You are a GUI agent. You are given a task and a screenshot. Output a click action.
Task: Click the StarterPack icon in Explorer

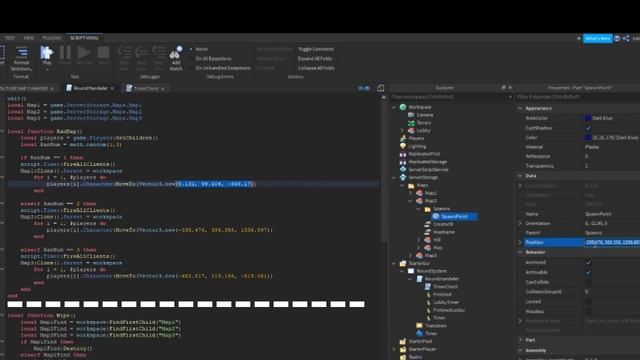403,341
